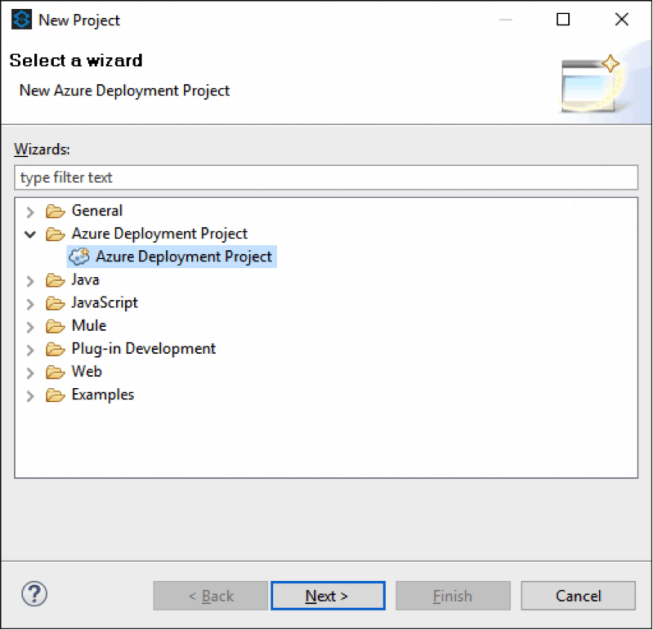Click the Web folder icon
This screenshot has width=653, height=630.
coord(55,372)
